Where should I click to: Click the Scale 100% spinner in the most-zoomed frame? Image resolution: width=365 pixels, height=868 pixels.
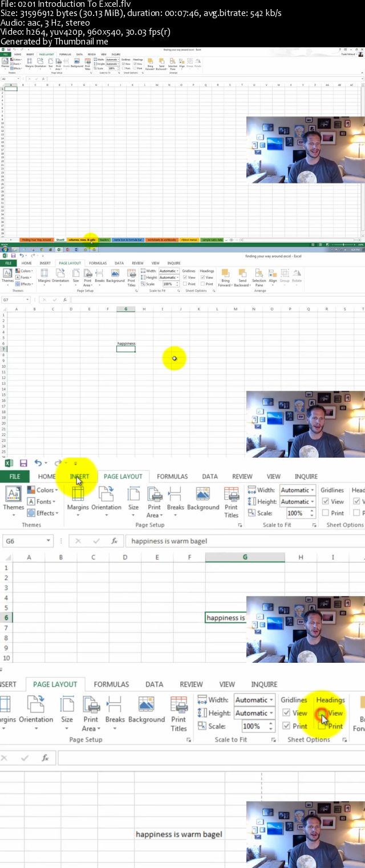click(271, 726)
